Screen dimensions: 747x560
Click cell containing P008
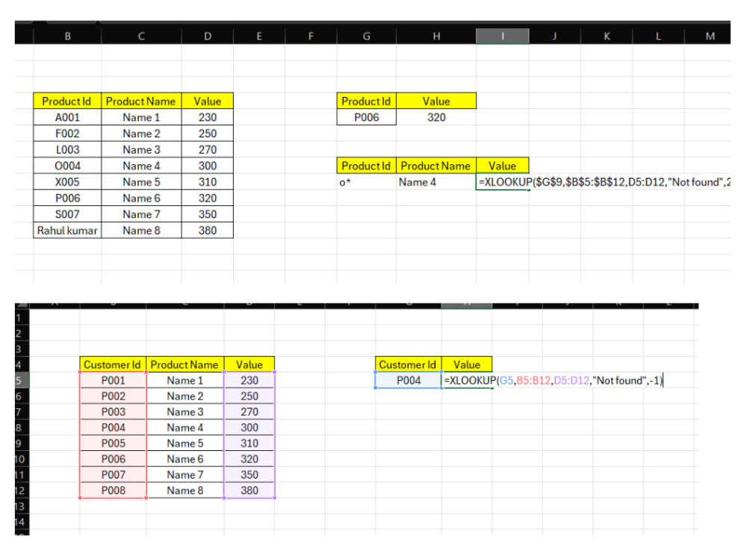click(x=114, y=491)
